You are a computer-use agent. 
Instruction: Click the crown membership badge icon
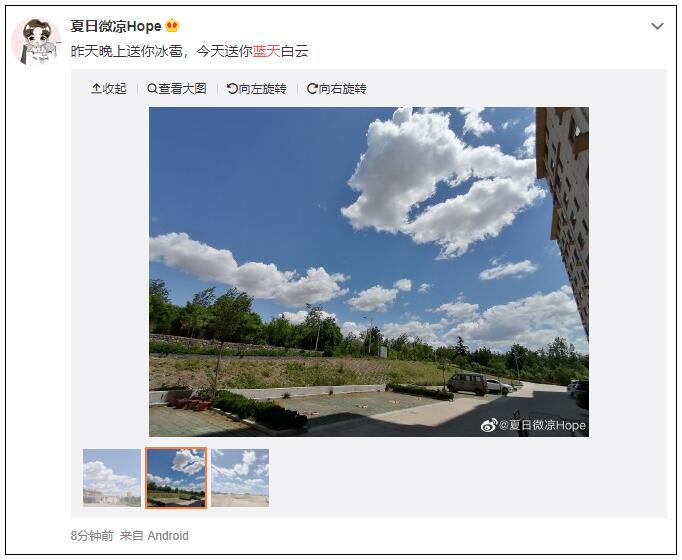tap(172, 26)
